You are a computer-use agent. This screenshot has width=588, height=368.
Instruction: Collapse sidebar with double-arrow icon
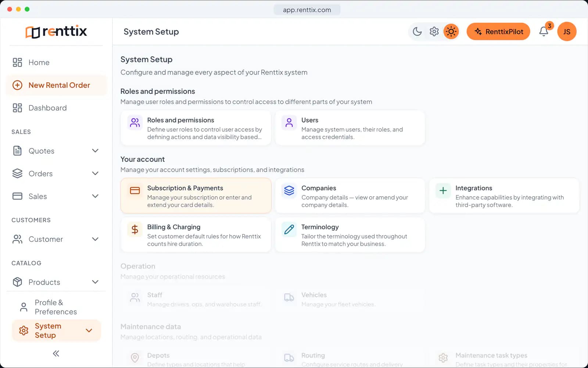click(56, 354)
